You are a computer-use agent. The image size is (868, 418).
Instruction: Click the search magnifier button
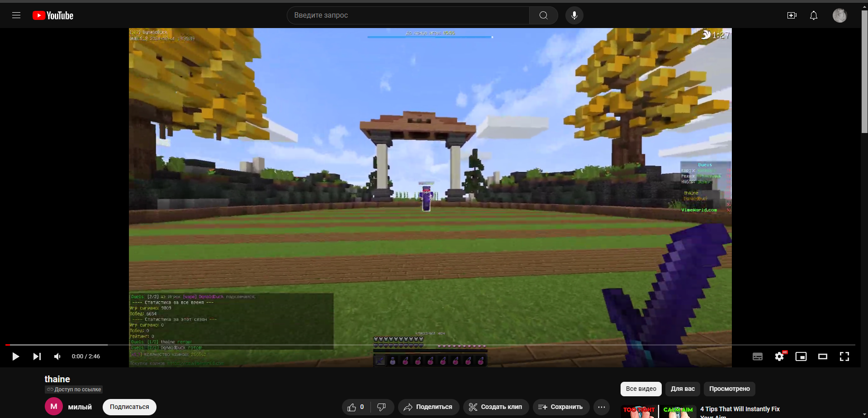click(544, 15)
